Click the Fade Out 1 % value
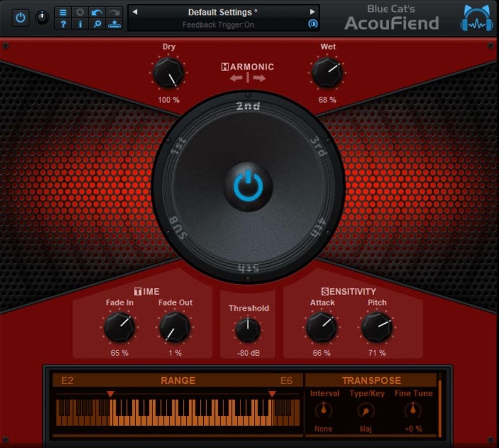This screenshot has width=499, height=448. [175, 353]
